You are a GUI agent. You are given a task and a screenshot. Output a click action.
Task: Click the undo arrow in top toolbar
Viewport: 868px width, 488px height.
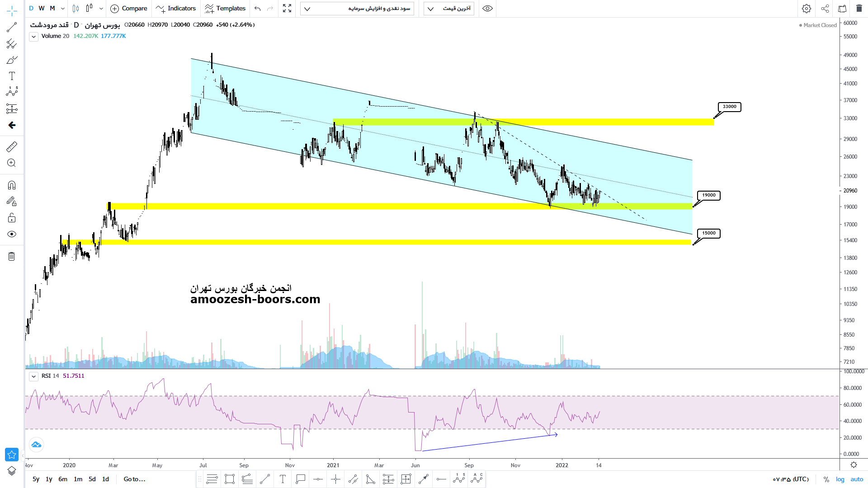258,9
